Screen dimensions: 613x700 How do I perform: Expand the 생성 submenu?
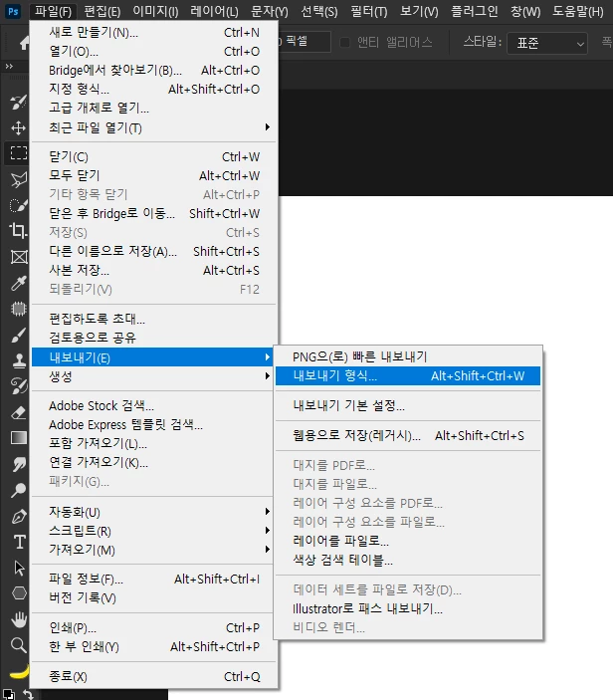[x=154, y=376]
